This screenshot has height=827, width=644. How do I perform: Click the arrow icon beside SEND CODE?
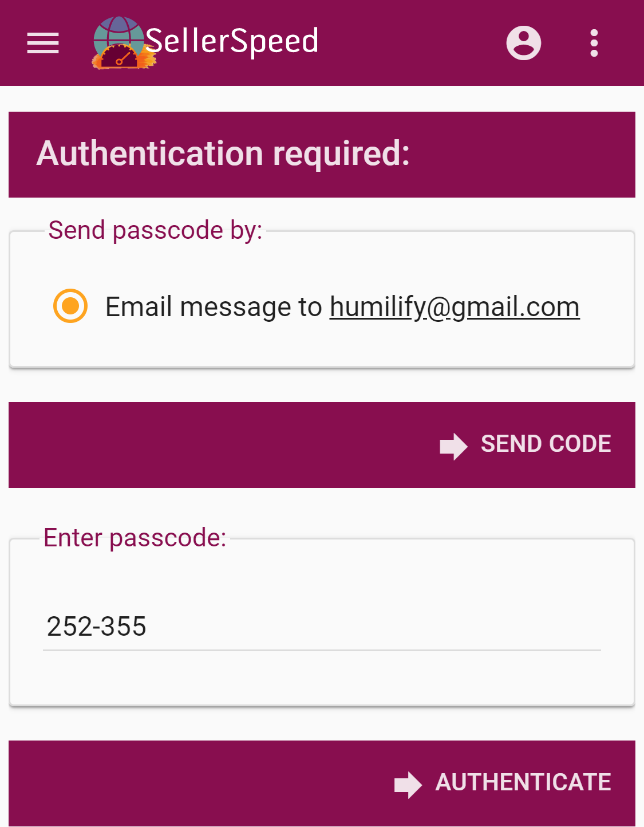pyautogui.click(x=453, y=446)
